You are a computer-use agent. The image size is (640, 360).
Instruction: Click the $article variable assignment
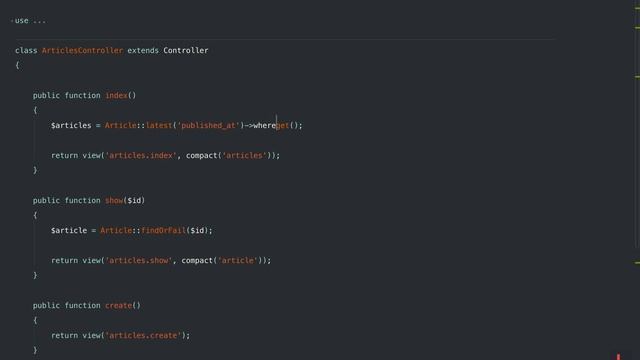(x=69, y=230)
